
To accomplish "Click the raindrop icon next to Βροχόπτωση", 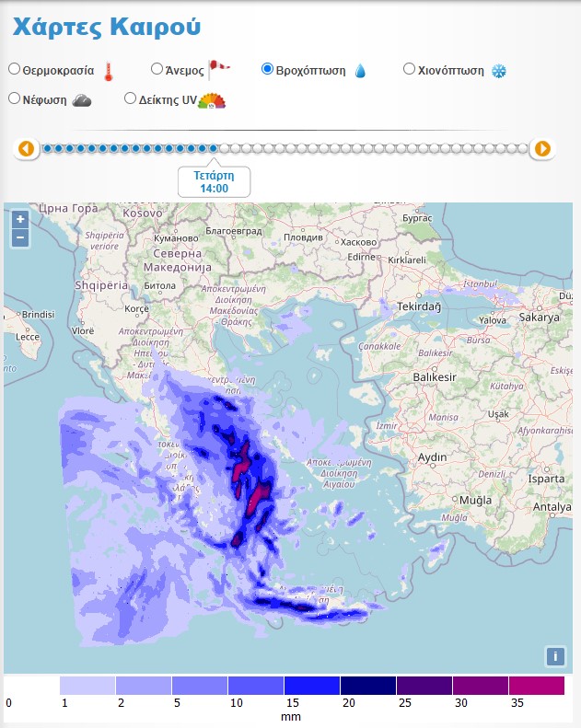I will click(360, 71).
